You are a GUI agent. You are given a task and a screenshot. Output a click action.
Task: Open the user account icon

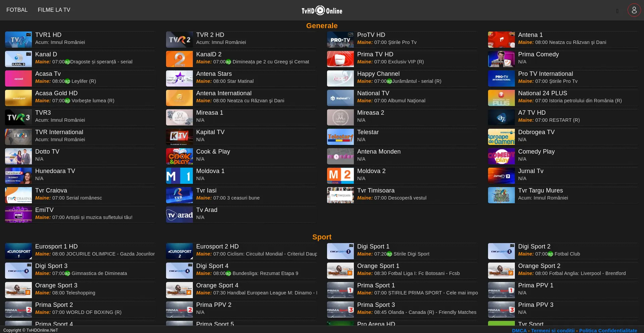click(634, 10)
